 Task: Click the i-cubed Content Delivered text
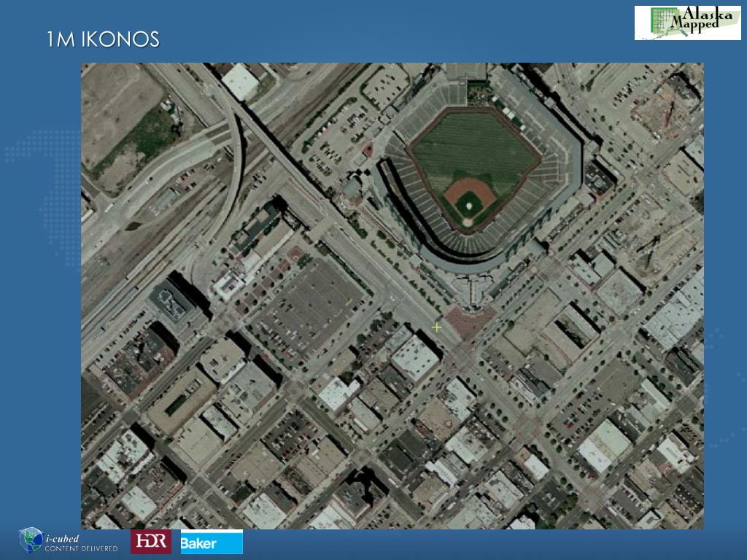82,543
